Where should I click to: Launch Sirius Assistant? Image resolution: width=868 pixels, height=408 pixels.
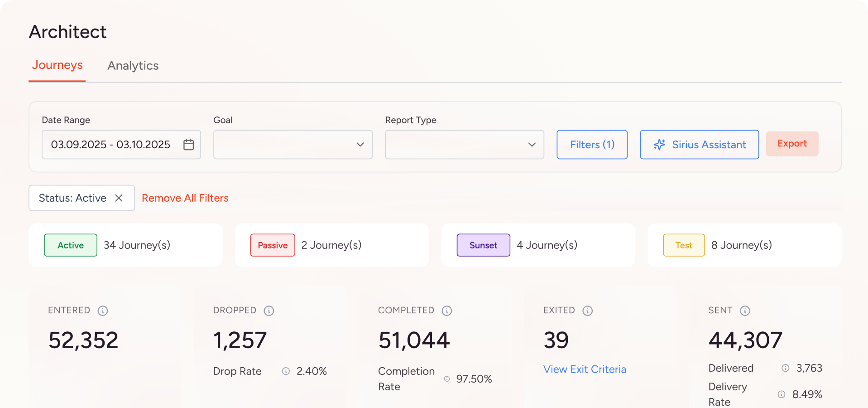[x=699, y=145]
